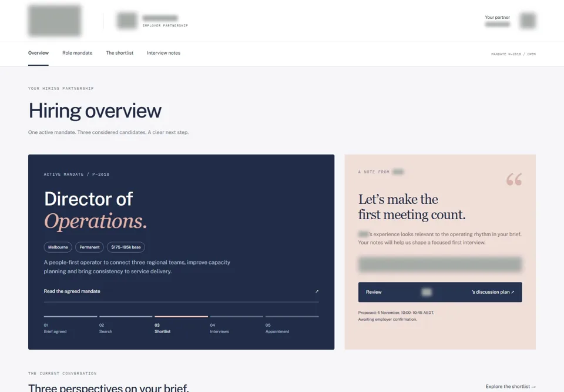Select the Permanent tag
This screenshot has height=392, width=564.
click(x=89, y=247)
